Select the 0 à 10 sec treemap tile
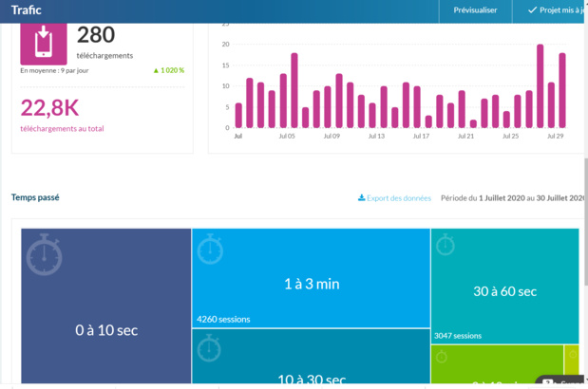The height and width of the screenshot is (389, 588). [x=106, y=323]
